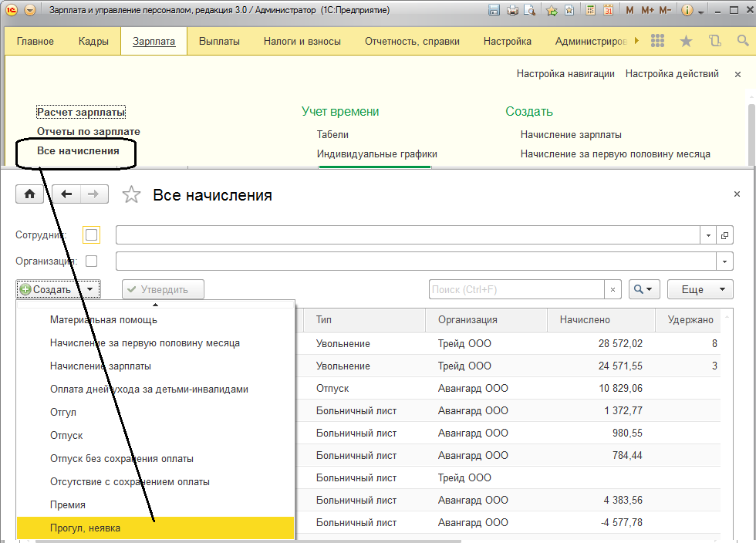Switch to the Выплаты section tab
Image resolution: width=756 pixels, height=543 pixels.
click(x=219, y=41)
